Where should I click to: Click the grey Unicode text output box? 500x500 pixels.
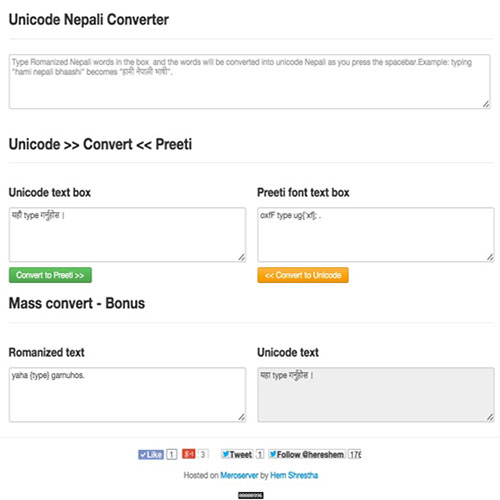tap(376, 395)
